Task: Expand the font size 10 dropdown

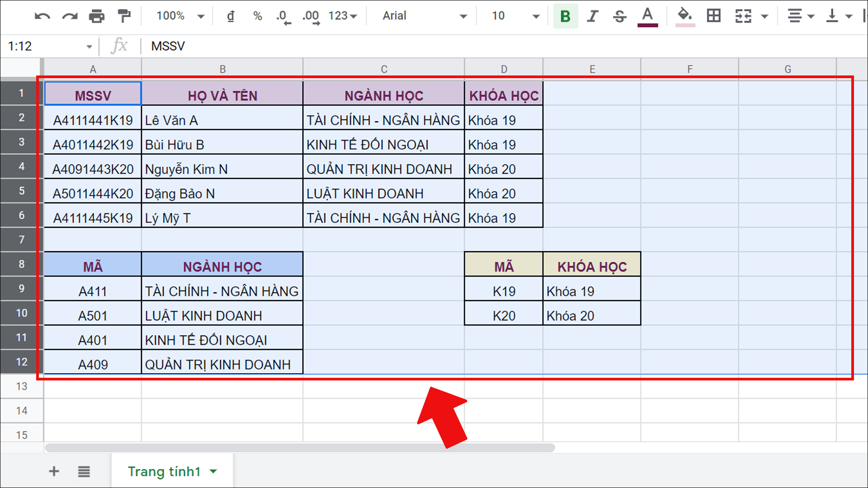Action: (x=515, y=16)
